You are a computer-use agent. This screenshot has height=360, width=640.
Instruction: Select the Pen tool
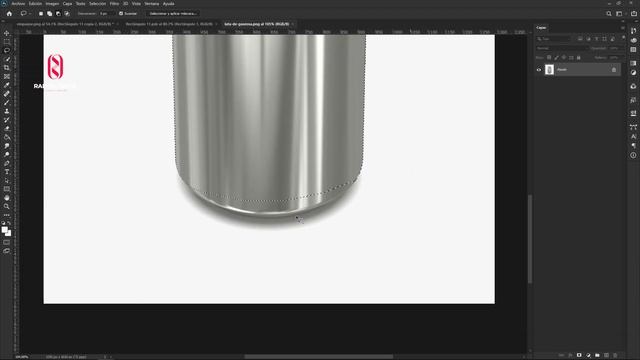[x=7, y=163]
